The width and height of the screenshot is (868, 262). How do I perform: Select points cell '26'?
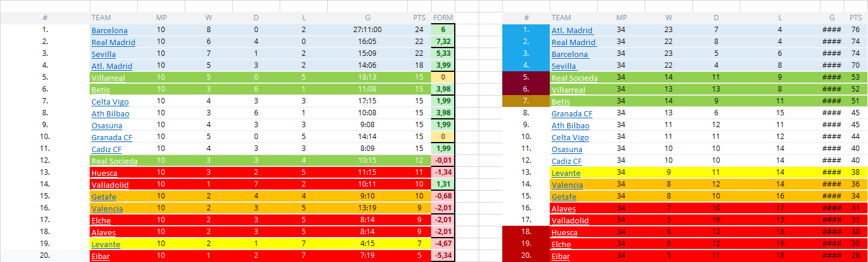coord(856,256)
